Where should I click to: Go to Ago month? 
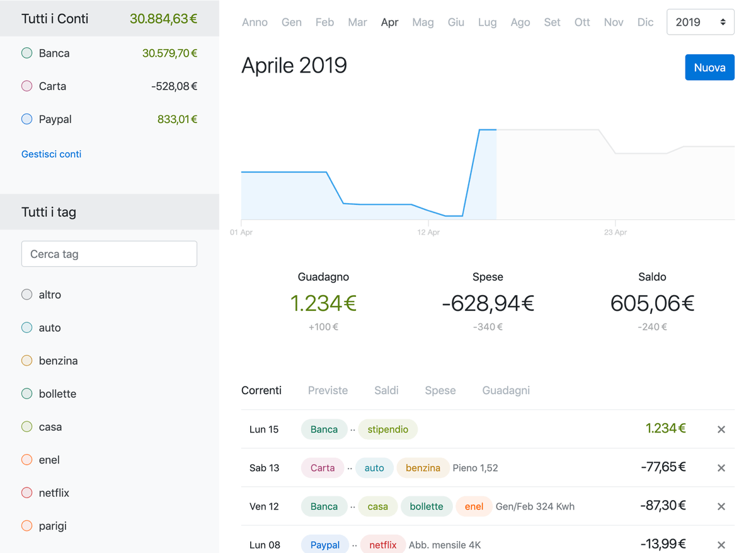click(x=520, y=22)
